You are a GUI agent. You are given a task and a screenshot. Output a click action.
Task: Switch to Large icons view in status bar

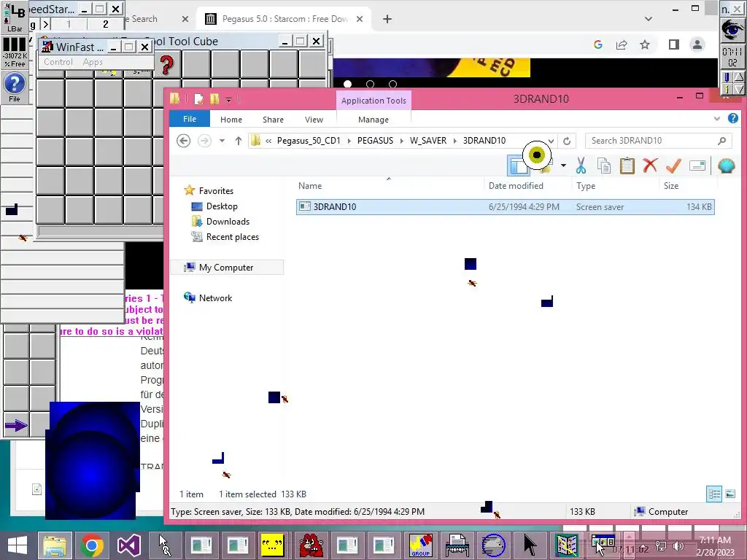730,494
